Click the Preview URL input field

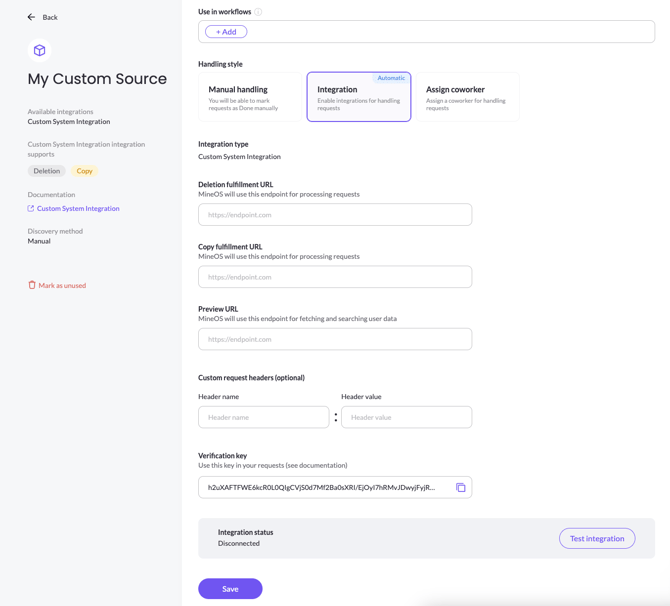(x=335, y=339)
